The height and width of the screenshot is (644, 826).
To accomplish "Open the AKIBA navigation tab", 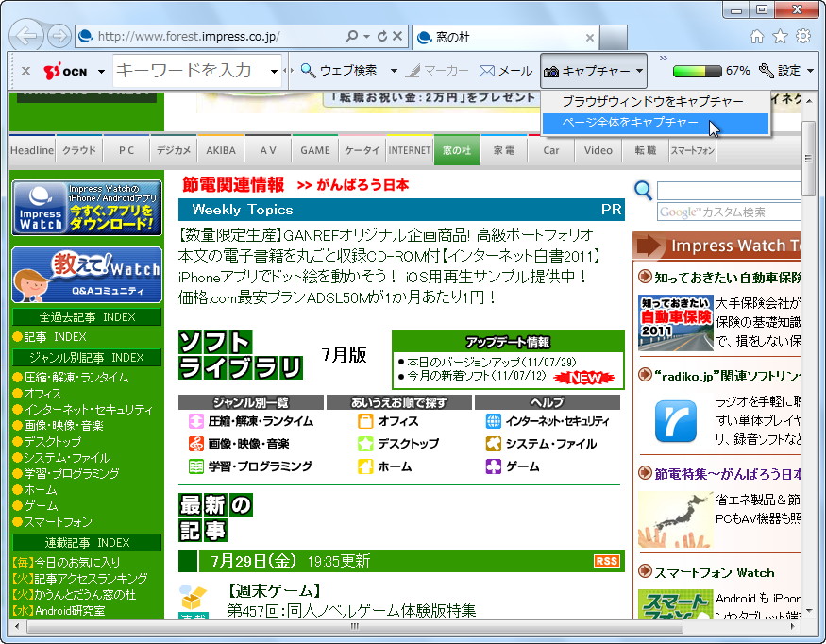I will [221, 150].
